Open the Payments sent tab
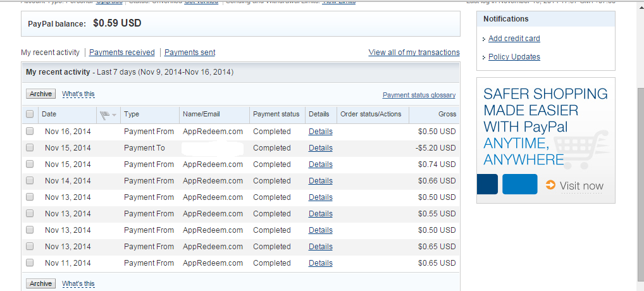The image size is (644, 291). tap(190, 53)
